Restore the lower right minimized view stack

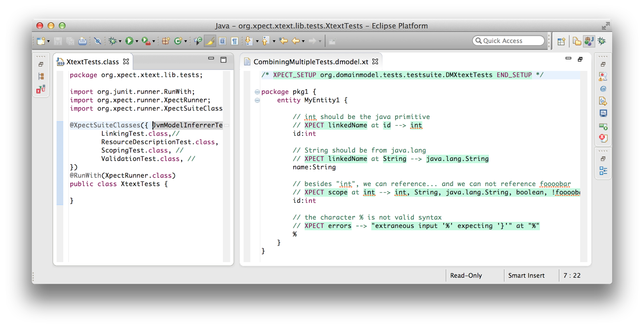(x=603, y=159)
